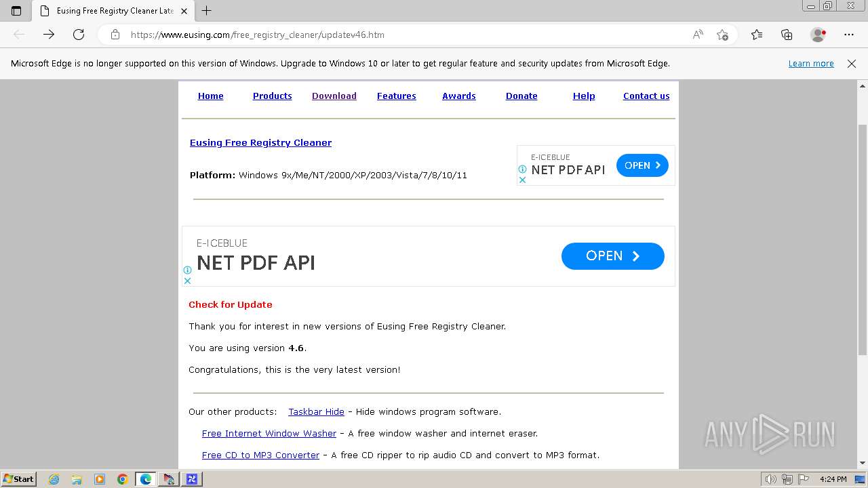Open Read aloud icon in address bar
The image size is (868, 488).
(x=698, y=35)
